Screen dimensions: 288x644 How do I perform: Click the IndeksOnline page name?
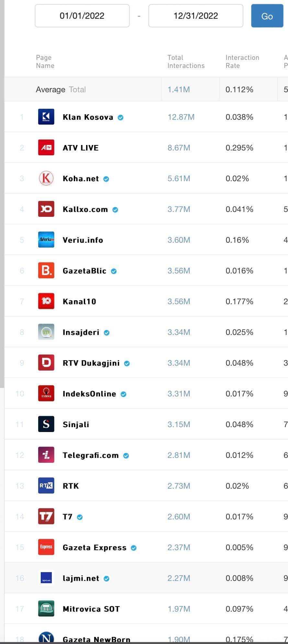tap(89, 394)
